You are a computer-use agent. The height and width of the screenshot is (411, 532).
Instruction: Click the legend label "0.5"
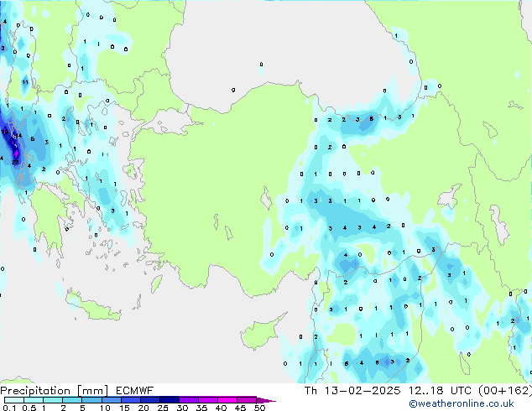tap(29, 408)
